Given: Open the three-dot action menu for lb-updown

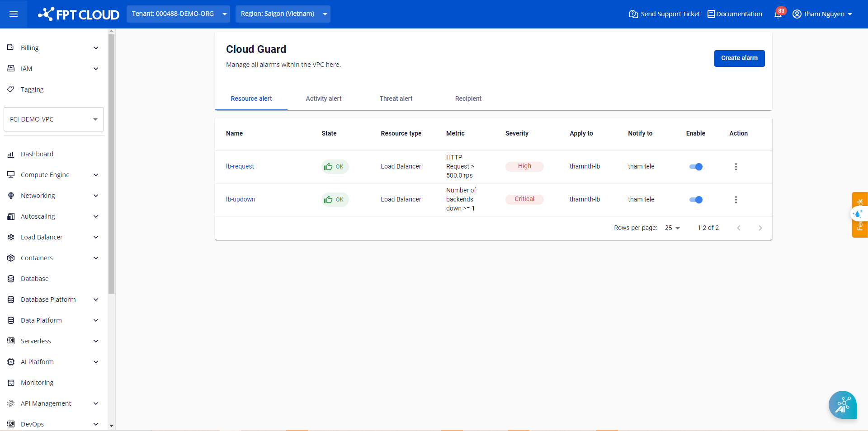Looking at the screenshot, I should pyautogui.click(x=736, y=200).
